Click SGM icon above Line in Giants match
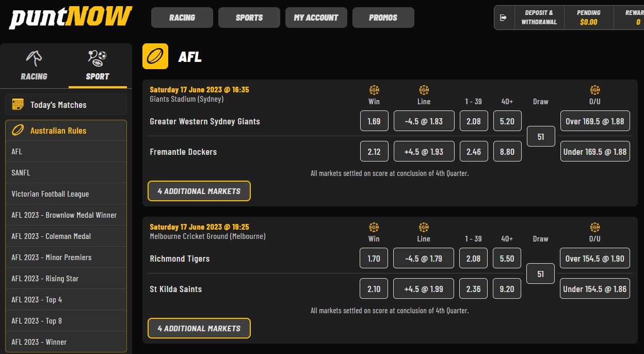This screenshot has height=354, width=644. 424,90
